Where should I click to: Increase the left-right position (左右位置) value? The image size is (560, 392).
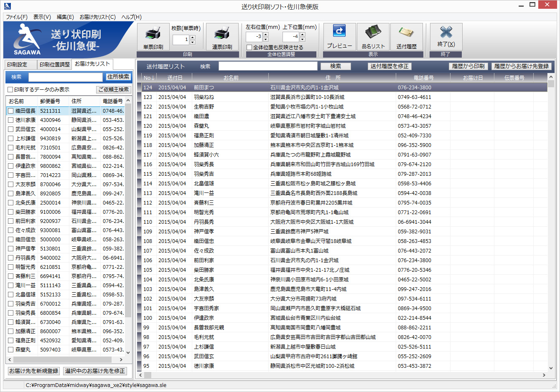266,34
